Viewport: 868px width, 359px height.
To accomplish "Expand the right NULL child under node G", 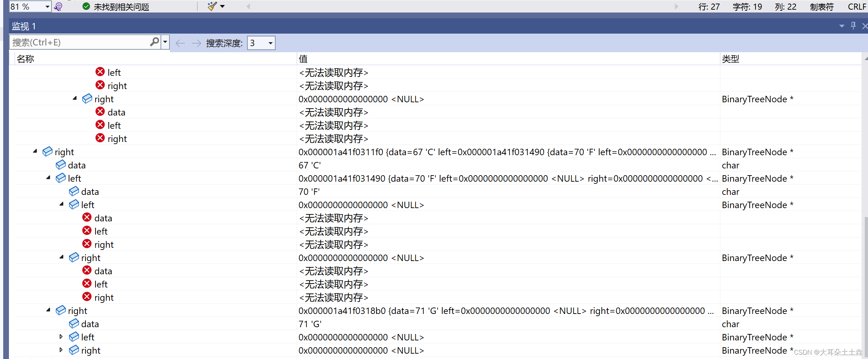I will (x=61, y=350).
